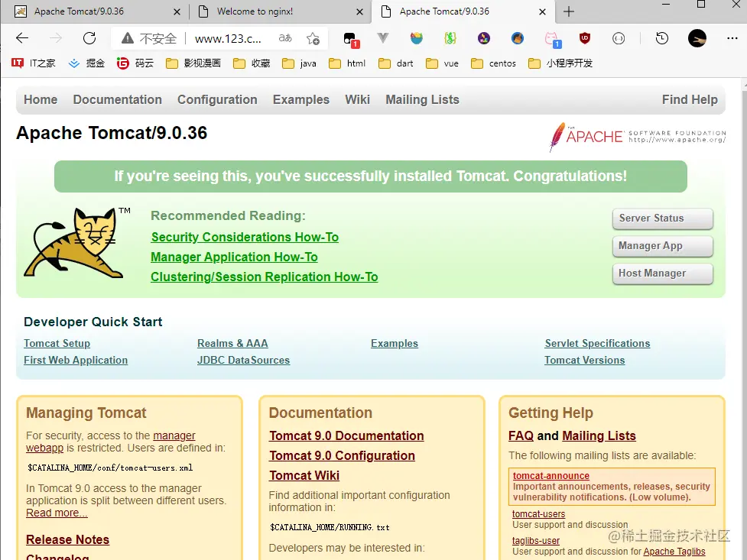747x560 pixels.
Task: Expand the java bookmark folder
Action: [x=299, y=63]
